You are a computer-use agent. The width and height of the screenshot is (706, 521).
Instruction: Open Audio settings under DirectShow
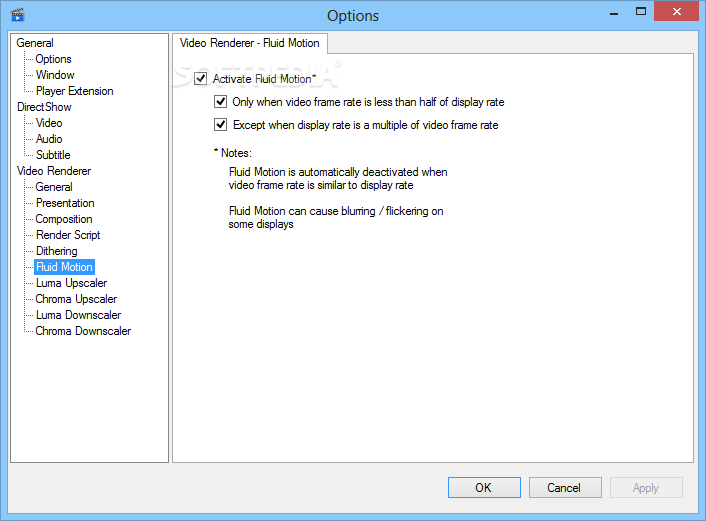pos(49,139)
